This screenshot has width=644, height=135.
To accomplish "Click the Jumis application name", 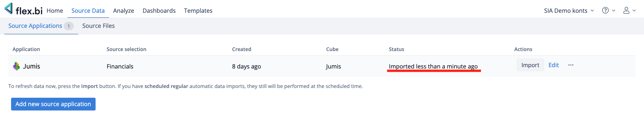I will coord(32,66).
